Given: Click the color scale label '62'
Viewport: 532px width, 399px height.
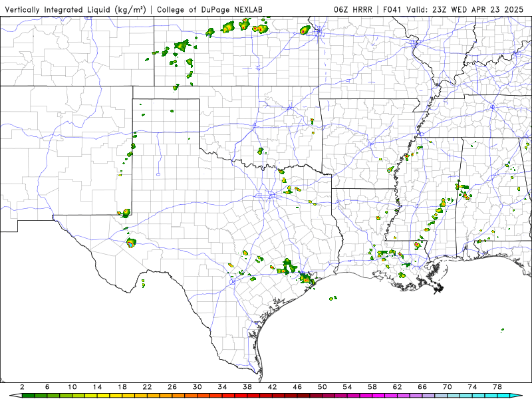Looking at the screenshot, I should click(x=398, y=387).
